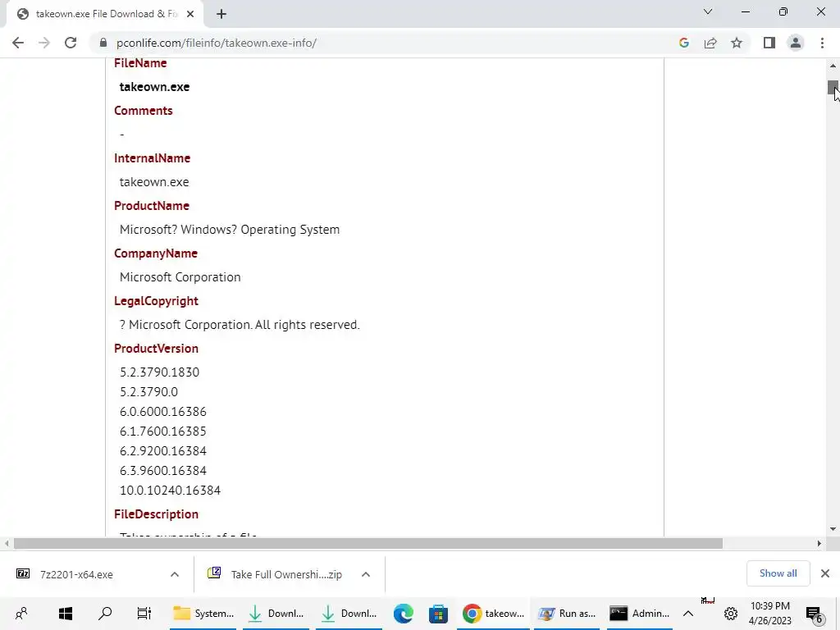Open Task View on the taskbar
This screenshot has height=630, width=840.
[144, 614]
